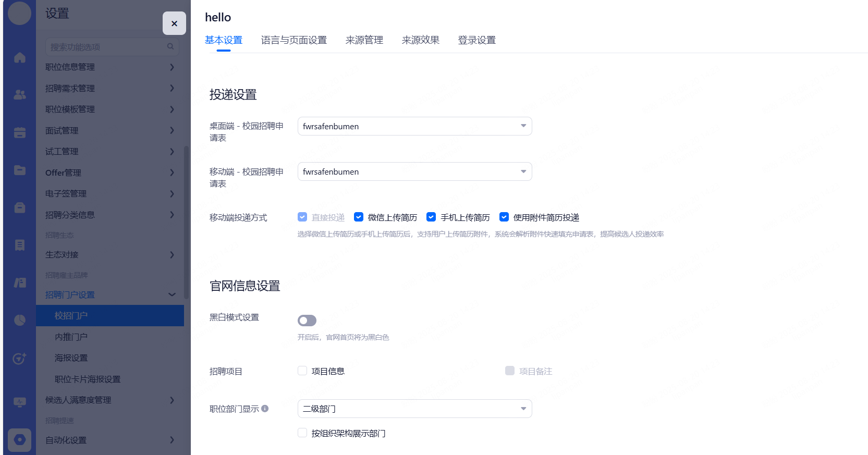Open the people/candidates icon in sidebar
Viewport: 868px width, 455px height.
tap(20, 95)
